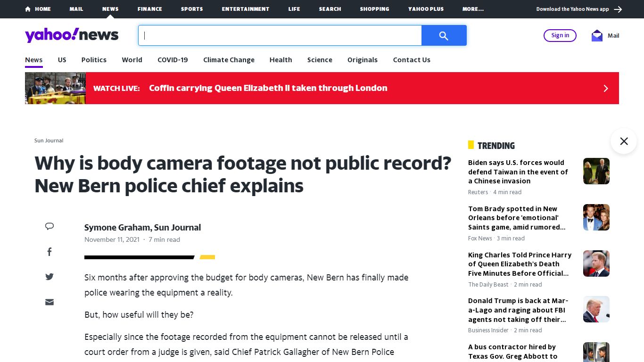Screen dimensions: 644x362
Task: Click author Symone Graham, Sun Journal
Action: click(142, 227)
